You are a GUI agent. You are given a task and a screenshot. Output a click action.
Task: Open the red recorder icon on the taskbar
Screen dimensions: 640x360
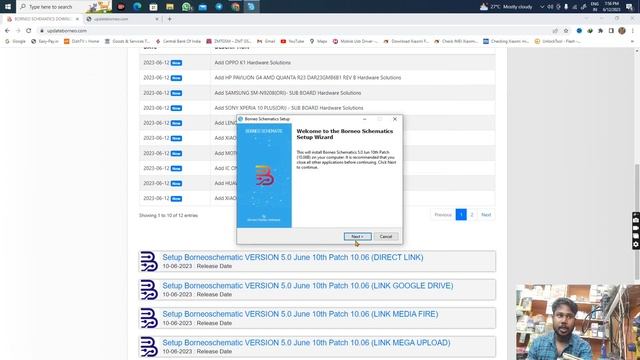[121, 7]
